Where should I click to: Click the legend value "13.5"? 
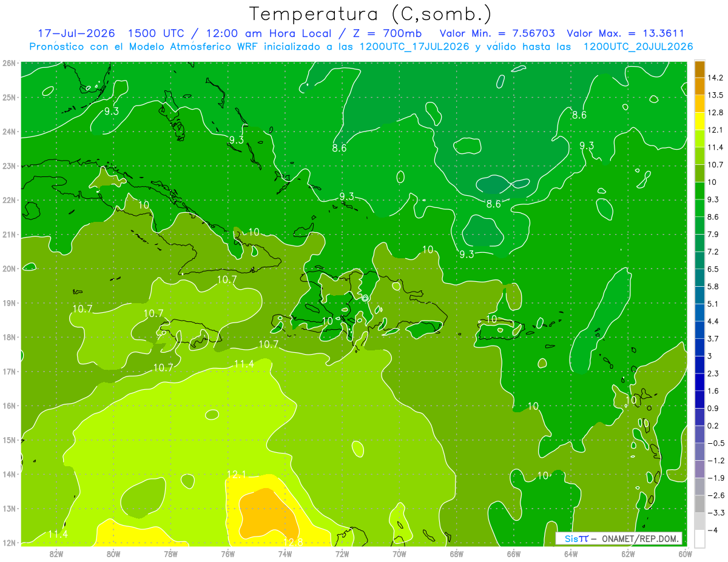[x=716, y=95]
